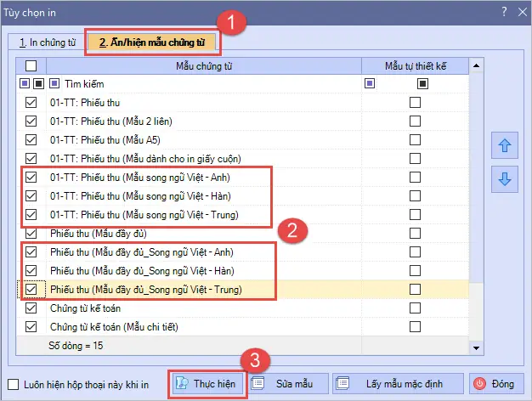Click the Lấy mẫu mặc định button
Screen dimensions: 532x401
pyautogui.click(x=398, y=383)
